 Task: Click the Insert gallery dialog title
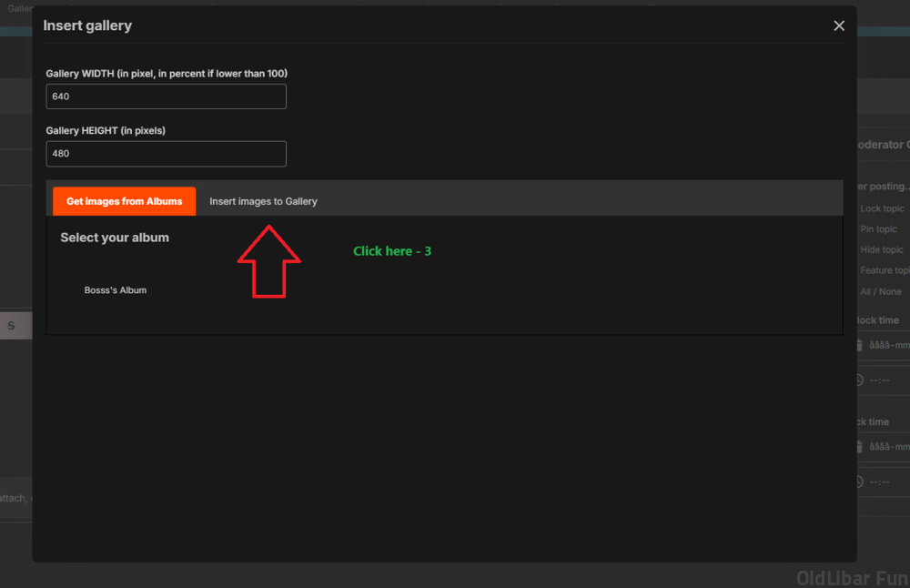click(87, 25)
